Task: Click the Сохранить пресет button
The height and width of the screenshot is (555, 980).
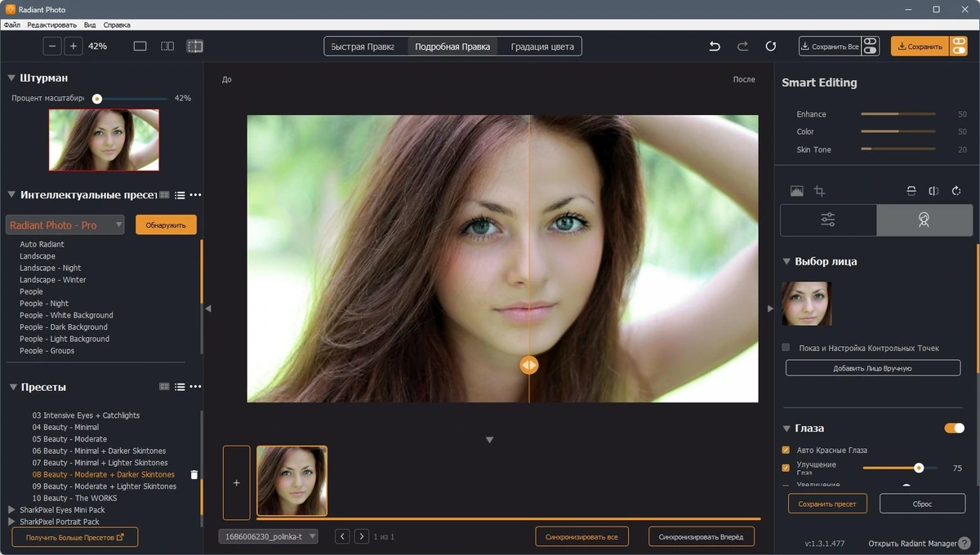Action: point(828,504)
